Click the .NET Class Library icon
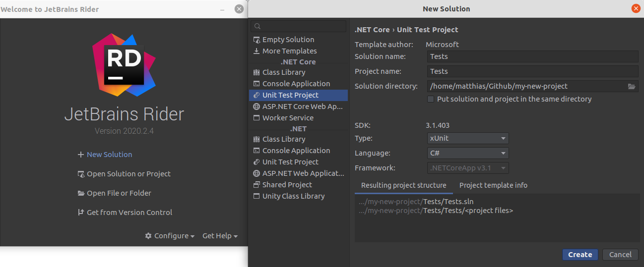This screenshot has height=267, width=644. pyautogui.click(x=257, y=139)
